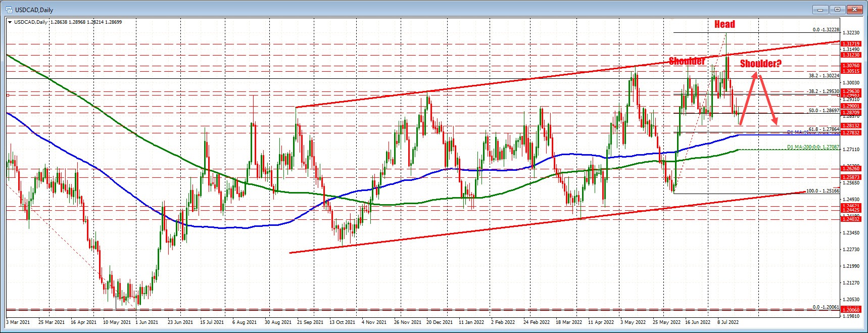This screenshot has width=868, height=333.
Task: Select Fibonacci label 61.8 - 1.27864
Action: click(824, 129)
